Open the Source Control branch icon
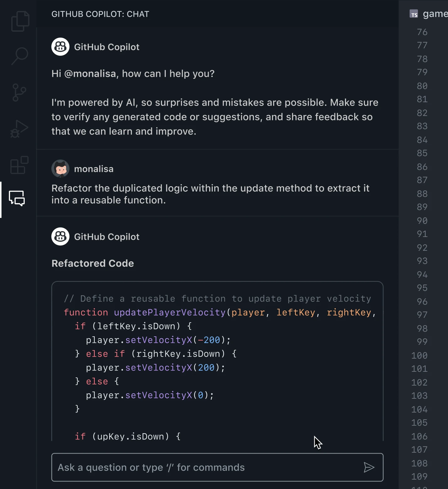This screenshot has width=448, height=489. click(x=19, y=92)
